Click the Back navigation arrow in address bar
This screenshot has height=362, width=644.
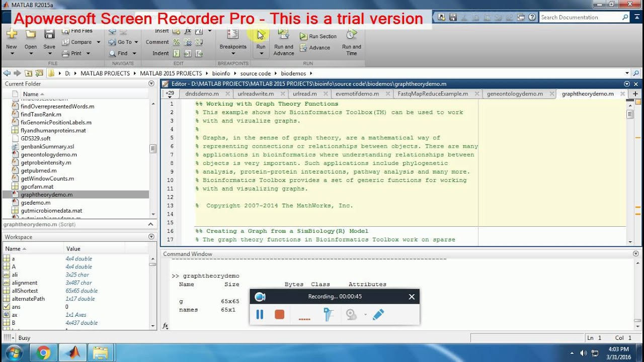pos(7,73)
